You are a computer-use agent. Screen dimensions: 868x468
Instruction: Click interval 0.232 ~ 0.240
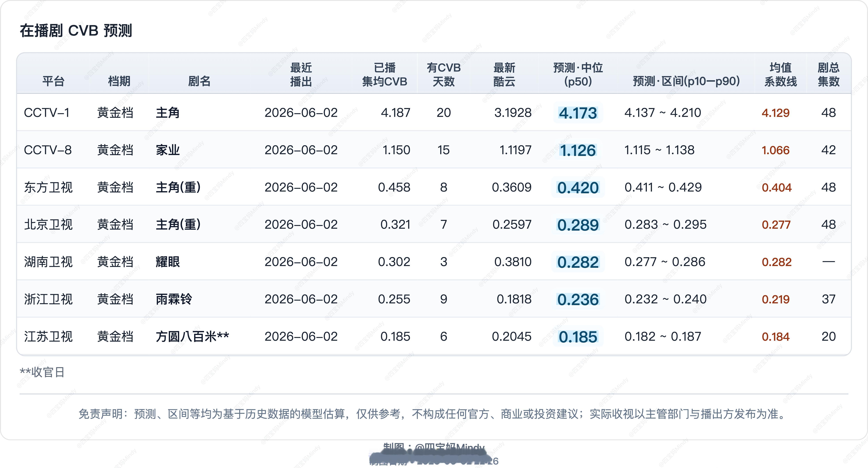665,299
